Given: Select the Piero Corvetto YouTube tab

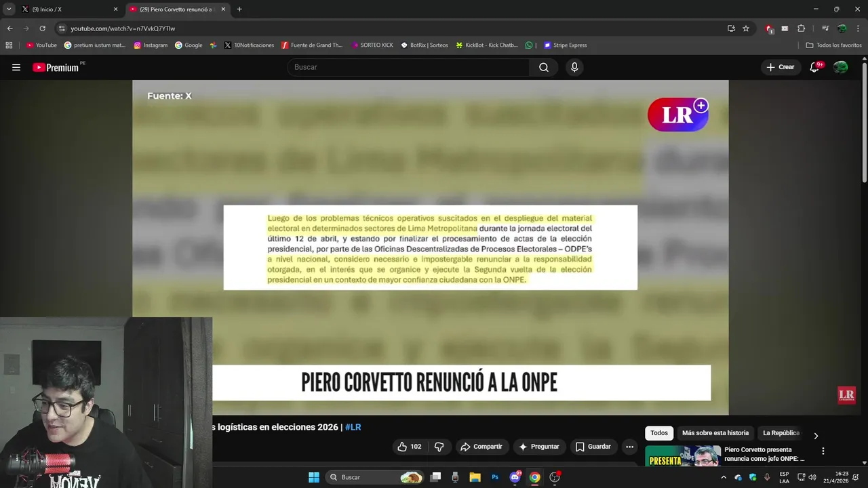Looking at the screenshot, I should coord(178,9).
